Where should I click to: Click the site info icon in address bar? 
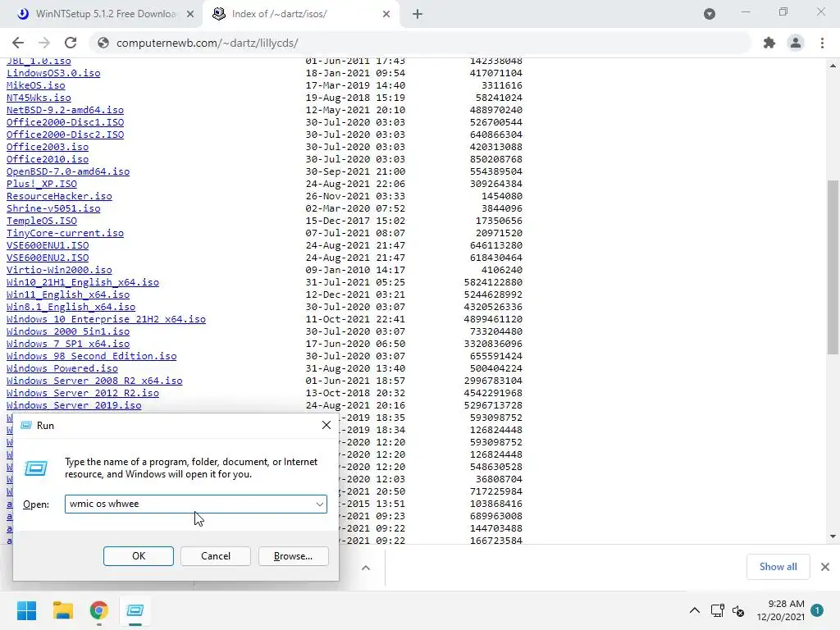[x=103, y=43]
